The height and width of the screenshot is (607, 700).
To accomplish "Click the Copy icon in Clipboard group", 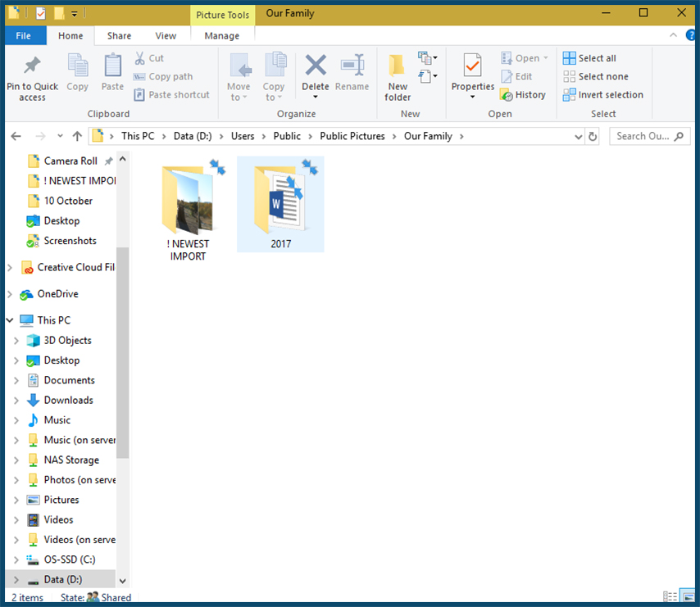I will pyautogui.click(x=78, y=66).
